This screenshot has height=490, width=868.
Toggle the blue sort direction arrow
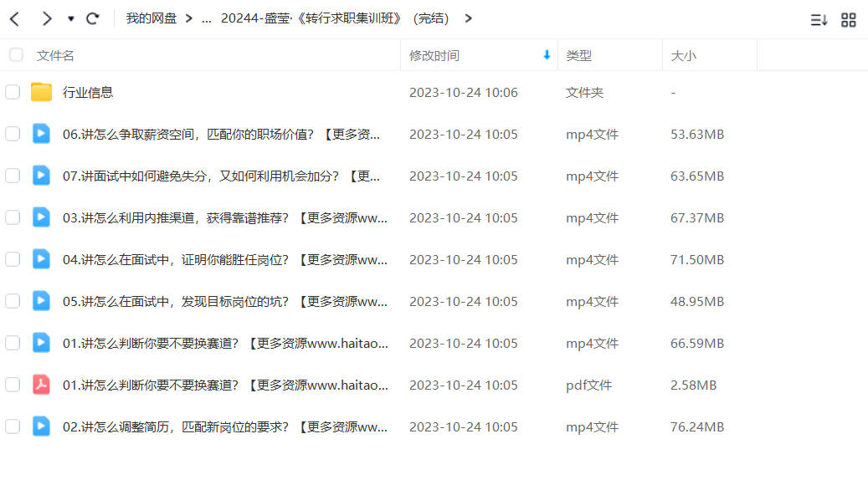pyautogui.click(x=547, y=54)
